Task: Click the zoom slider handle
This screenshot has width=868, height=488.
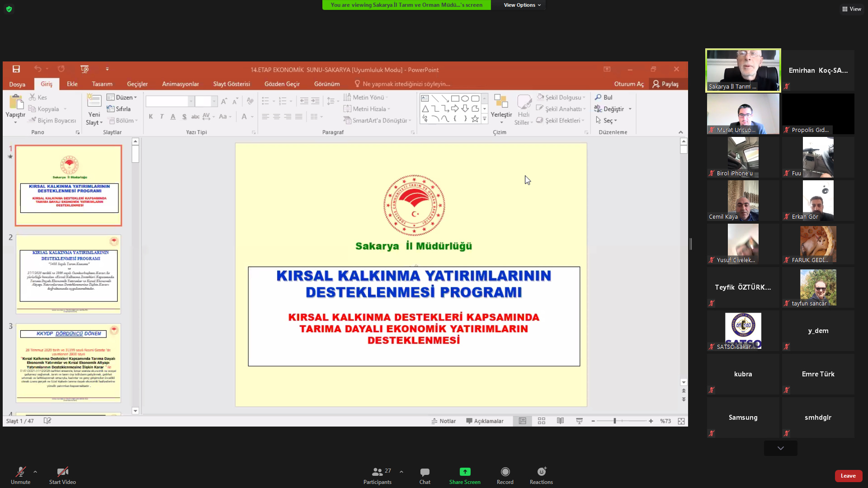Action: coord(614,421)
